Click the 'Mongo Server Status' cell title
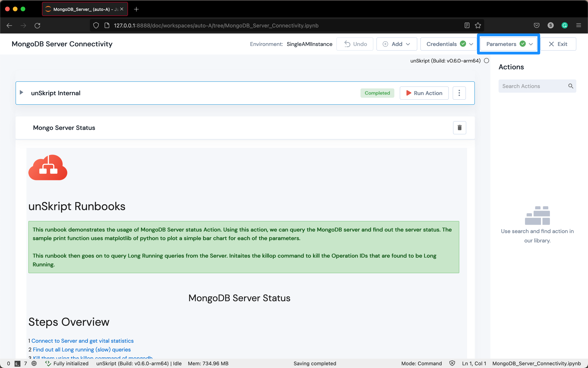The image size is (588, 368). [x=64, y=128]
